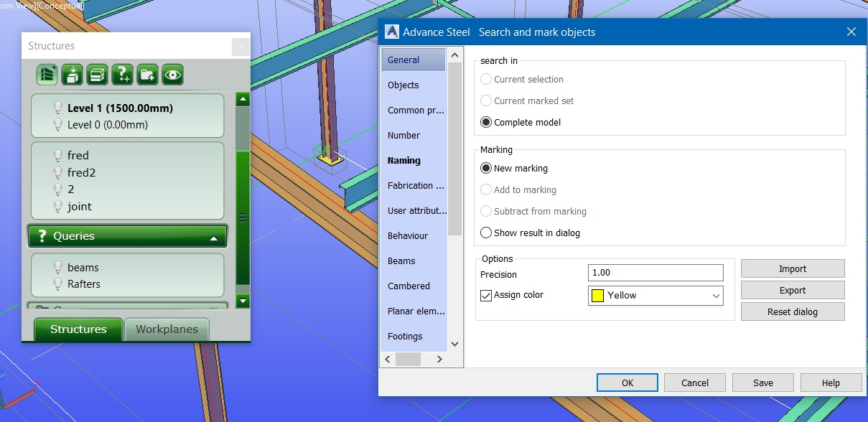Toggle the lightbulb next to fred
Screen dimensions: 868x422
pyautogui.click(x=58, y=156)
